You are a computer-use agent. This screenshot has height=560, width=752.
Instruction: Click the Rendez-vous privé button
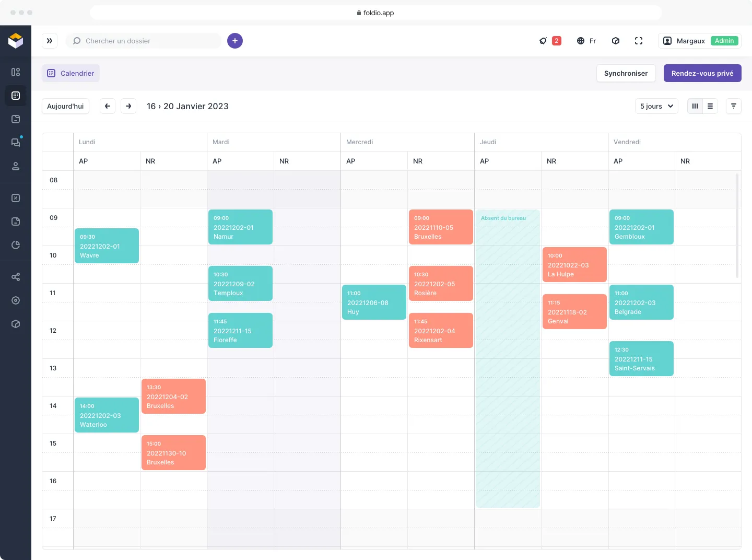(x=702, y=73)
